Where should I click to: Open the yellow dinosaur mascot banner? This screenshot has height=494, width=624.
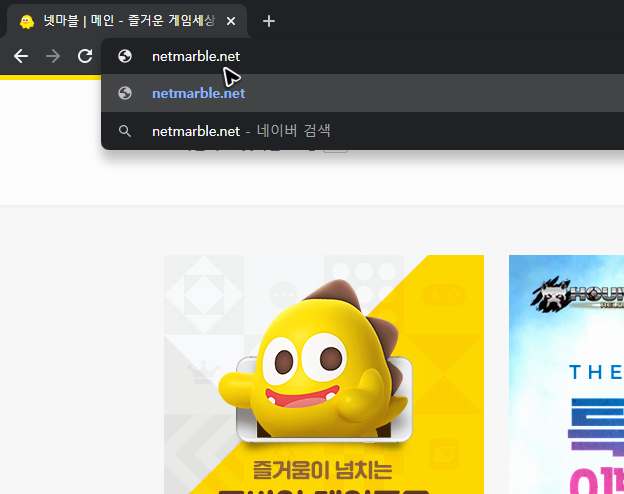(324, 374)
